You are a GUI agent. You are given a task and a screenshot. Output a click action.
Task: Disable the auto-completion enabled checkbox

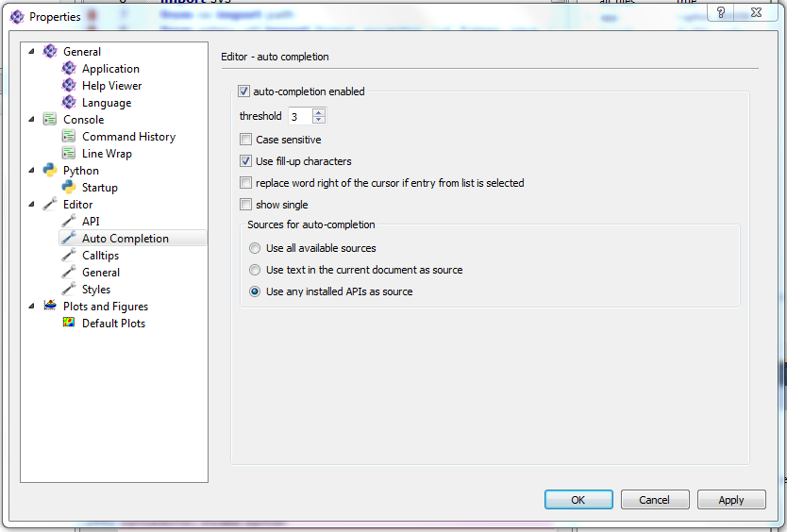tap(243, 91)
